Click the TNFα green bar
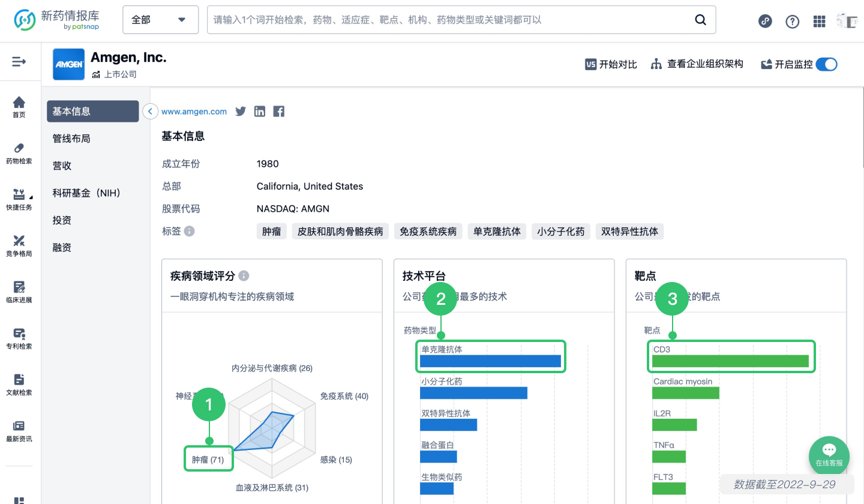Viewport: 864px width, 504px height. coord(669,457)
